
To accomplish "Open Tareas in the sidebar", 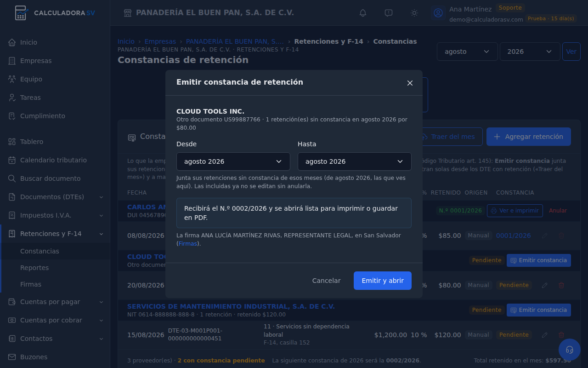I will point(55,98).
